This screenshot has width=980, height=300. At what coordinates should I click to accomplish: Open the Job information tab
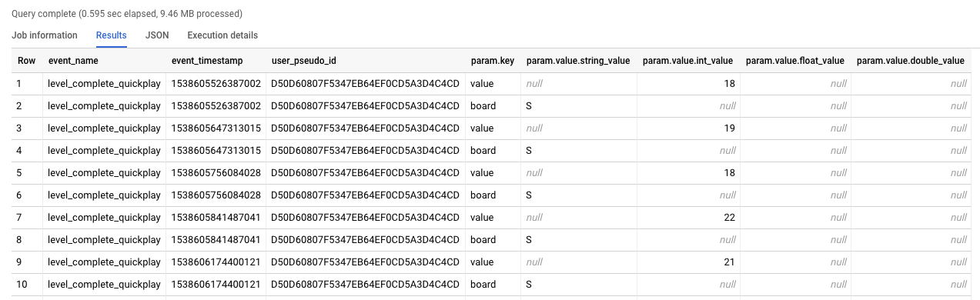coord(45,35)
